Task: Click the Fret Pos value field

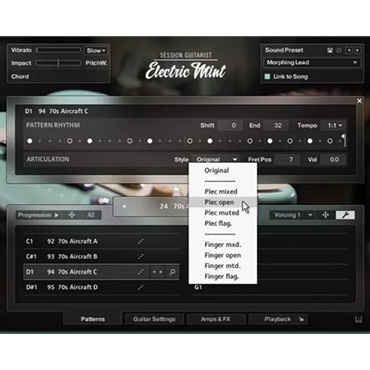Action: tap(287, 160)
